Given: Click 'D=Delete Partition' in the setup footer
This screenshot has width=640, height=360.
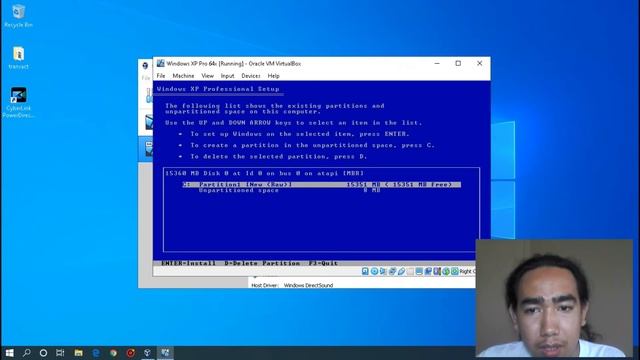Looking at the screenshot, I should 262,263.
